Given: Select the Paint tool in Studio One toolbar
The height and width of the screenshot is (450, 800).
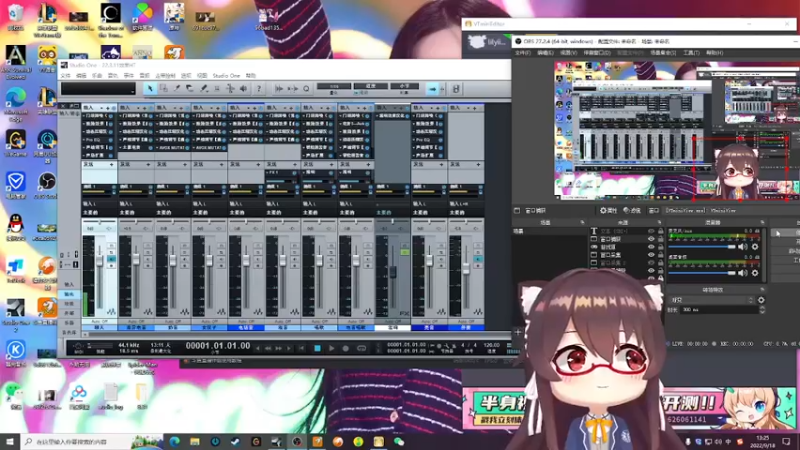Looking at the screenshot, I should (204, 89).
